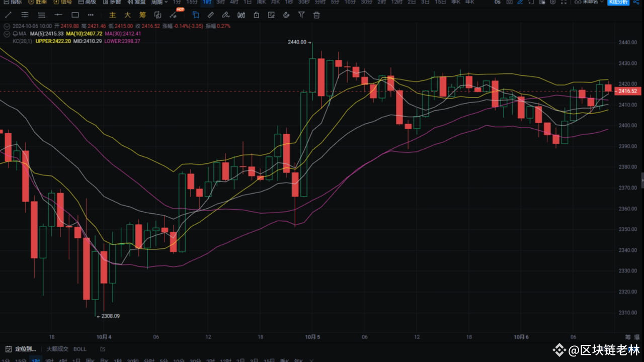
Task: Open the calendar locate icon at bottom
Action: click(8, 349)
